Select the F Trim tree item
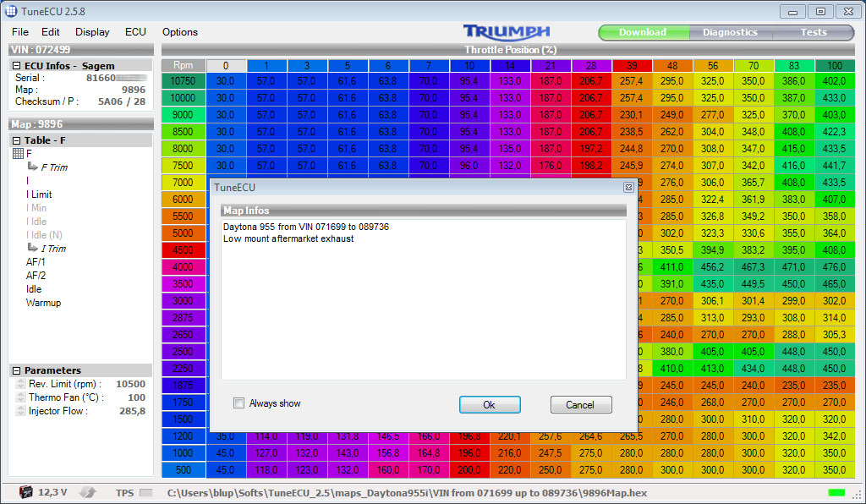The width and height of the screenshot is (866, 504). point(54,167)
